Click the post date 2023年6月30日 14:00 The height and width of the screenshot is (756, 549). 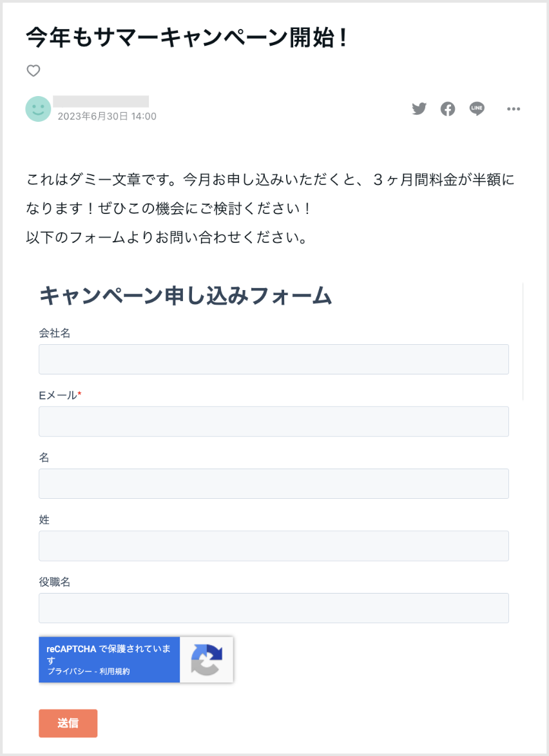(x=107, y=116)
